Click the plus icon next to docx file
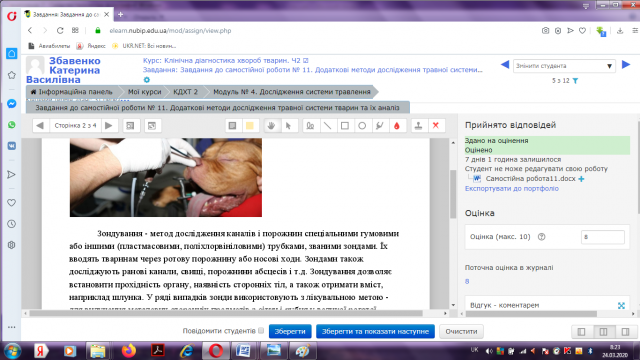 click(581, 179)
